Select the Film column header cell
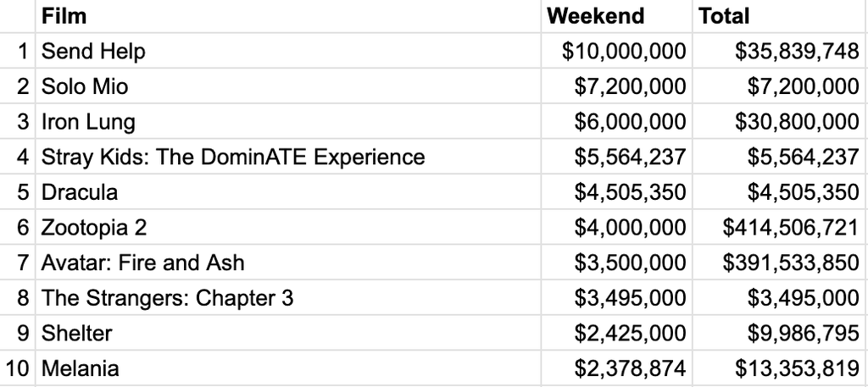868x387 pixels. click(x=288, y=16)
